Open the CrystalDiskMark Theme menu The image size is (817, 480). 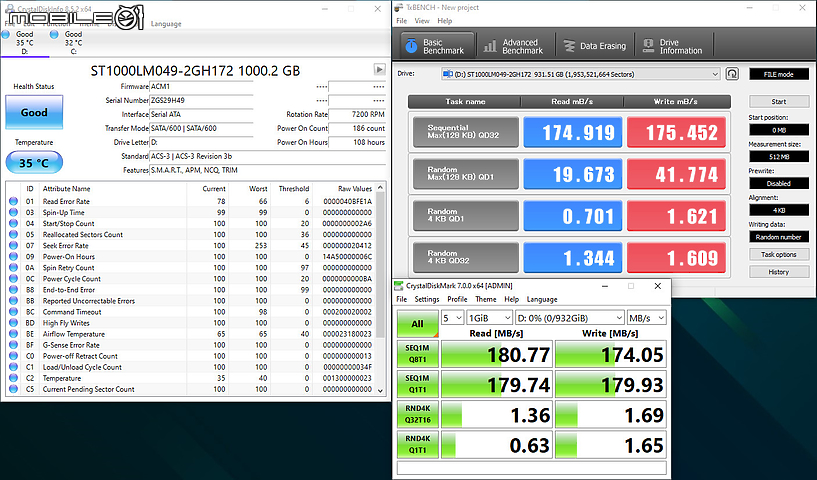point(486,299)
